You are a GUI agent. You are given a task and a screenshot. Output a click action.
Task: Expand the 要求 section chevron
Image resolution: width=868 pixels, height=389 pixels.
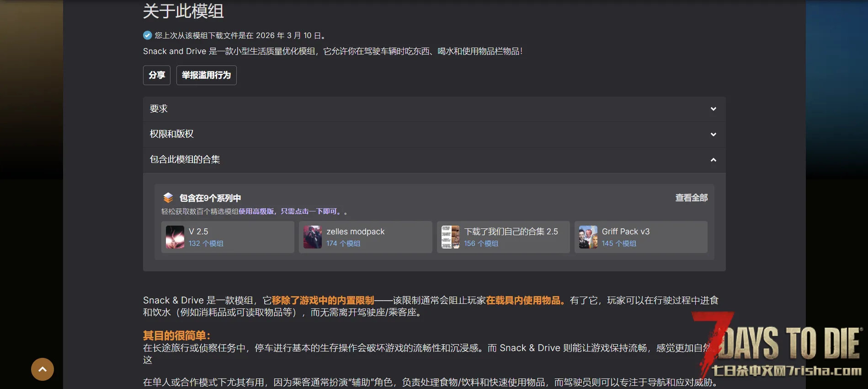tap(713, 109)
